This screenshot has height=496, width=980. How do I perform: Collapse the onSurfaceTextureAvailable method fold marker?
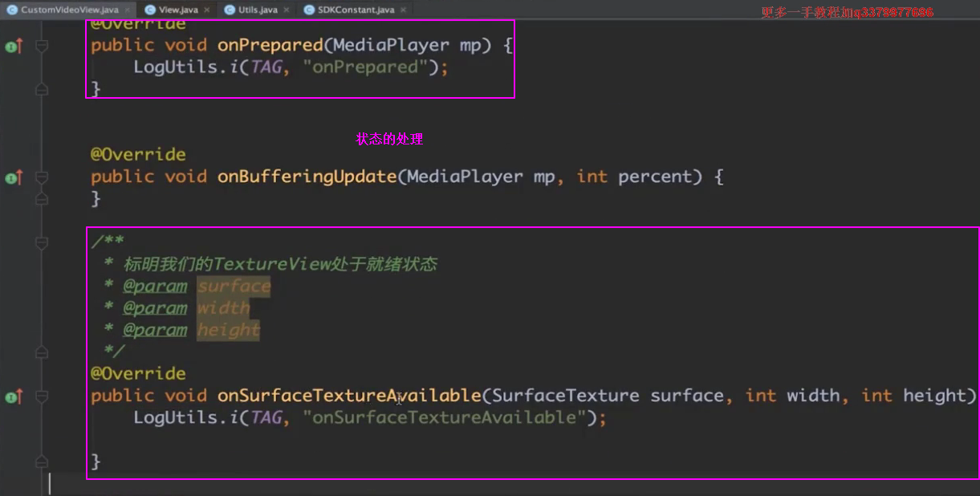coord(42,396)
